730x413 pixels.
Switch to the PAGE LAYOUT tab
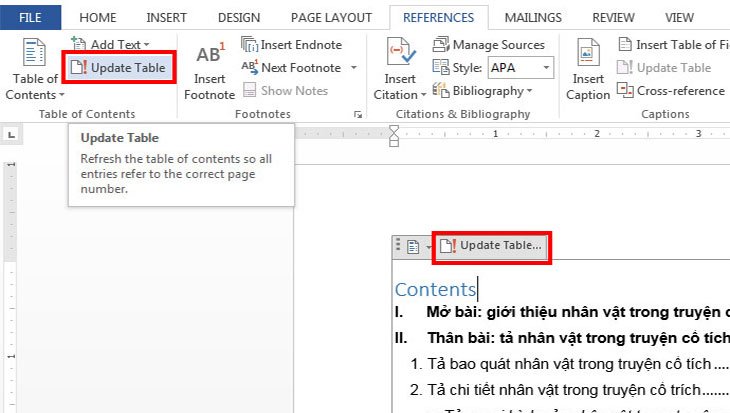pyautogui.click(x=331, y=18)
